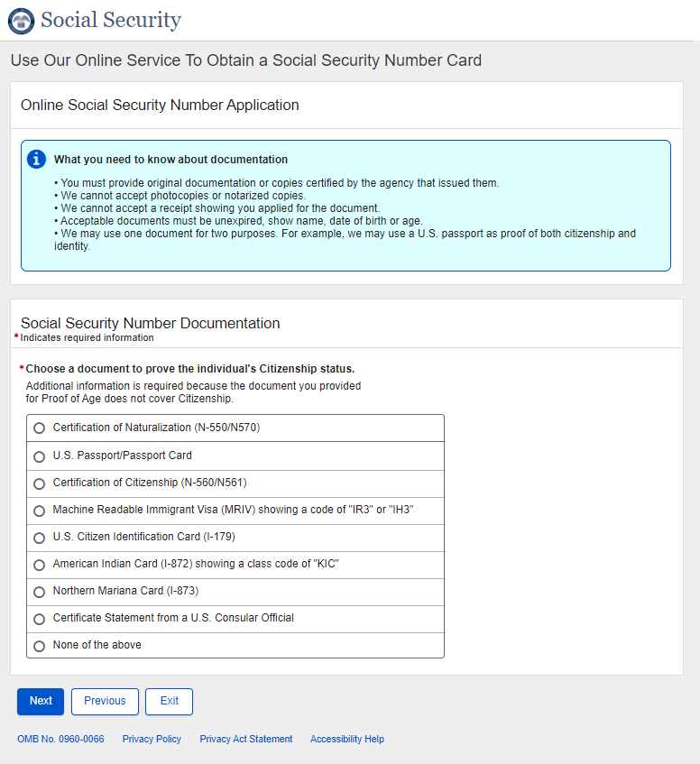
Task: Select U.S. Citizen Identification Card (I-179)
Action: click(x=39, y=538)
